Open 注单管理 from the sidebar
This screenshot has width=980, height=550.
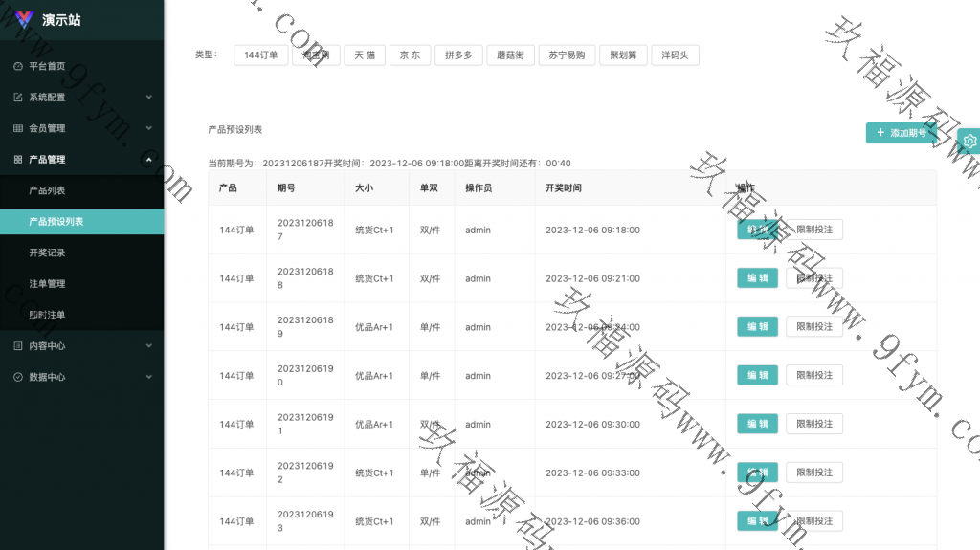coord(47,284)
